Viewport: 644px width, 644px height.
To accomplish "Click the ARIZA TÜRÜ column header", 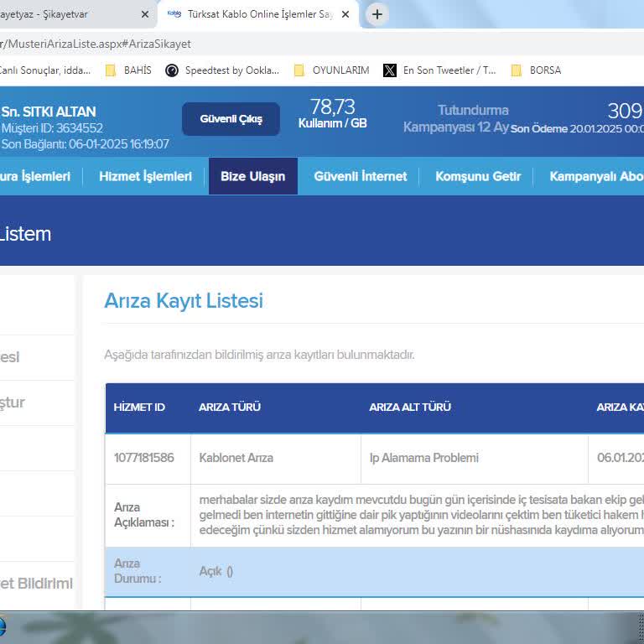I will pyautogui.click(x=230, y=407).
